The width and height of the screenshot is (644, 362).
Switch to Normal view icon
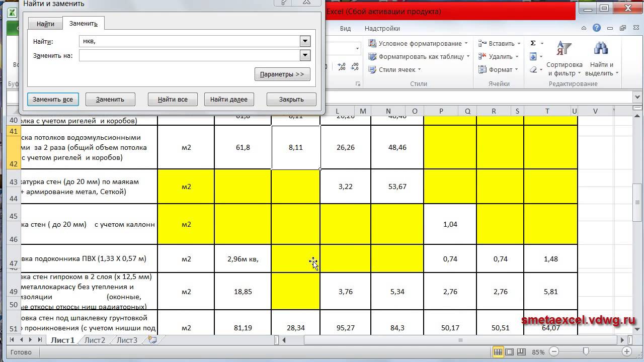click(498, 352)
